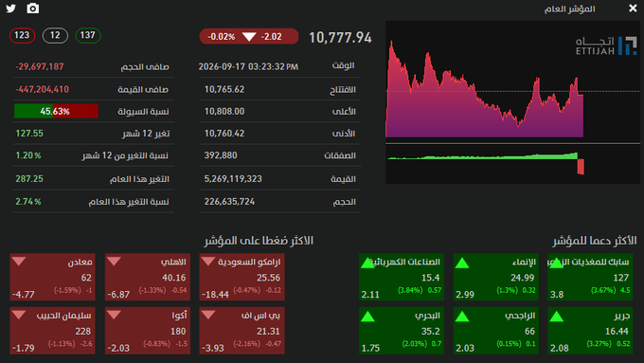This screenshot has width=644, height=363.
Task: Click the up arrow on البحري card
Action: tap(367, 317)
